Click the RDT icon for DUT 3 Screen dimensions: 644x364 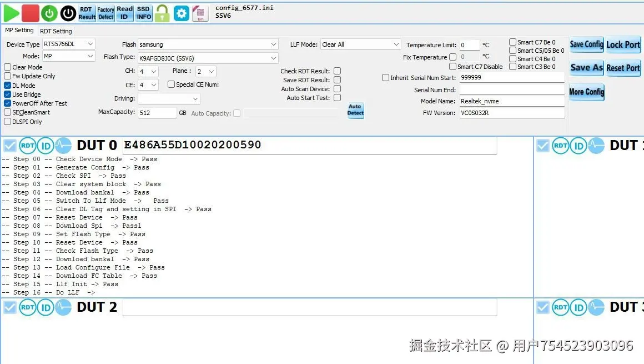coord(561,307)
